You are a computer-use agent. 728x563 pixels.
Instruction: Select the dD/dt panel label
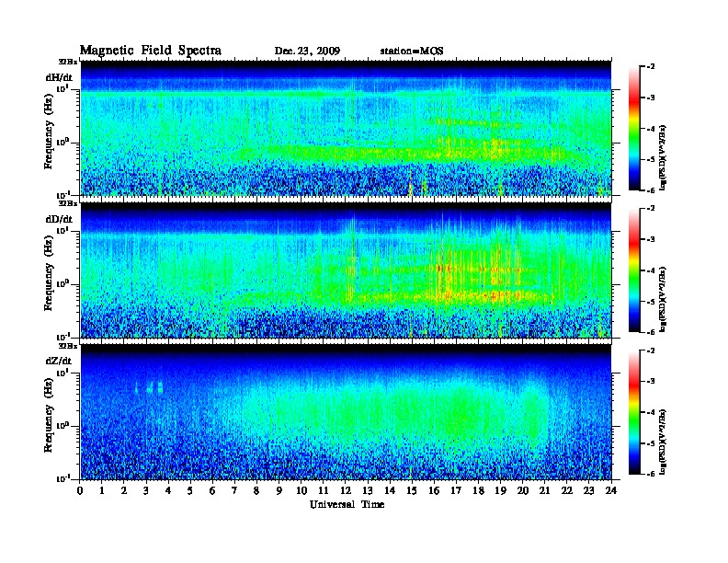59,219
